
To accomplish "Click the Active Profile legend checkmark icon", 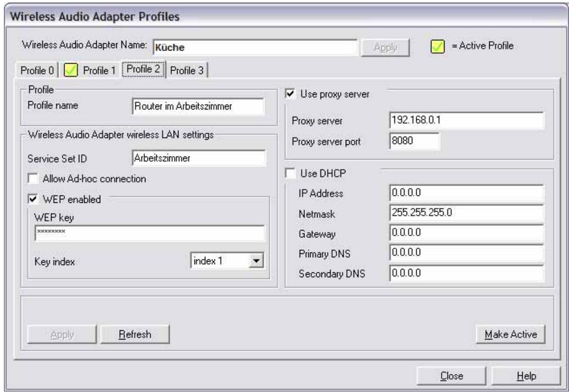I will click(x=437, y=47).
